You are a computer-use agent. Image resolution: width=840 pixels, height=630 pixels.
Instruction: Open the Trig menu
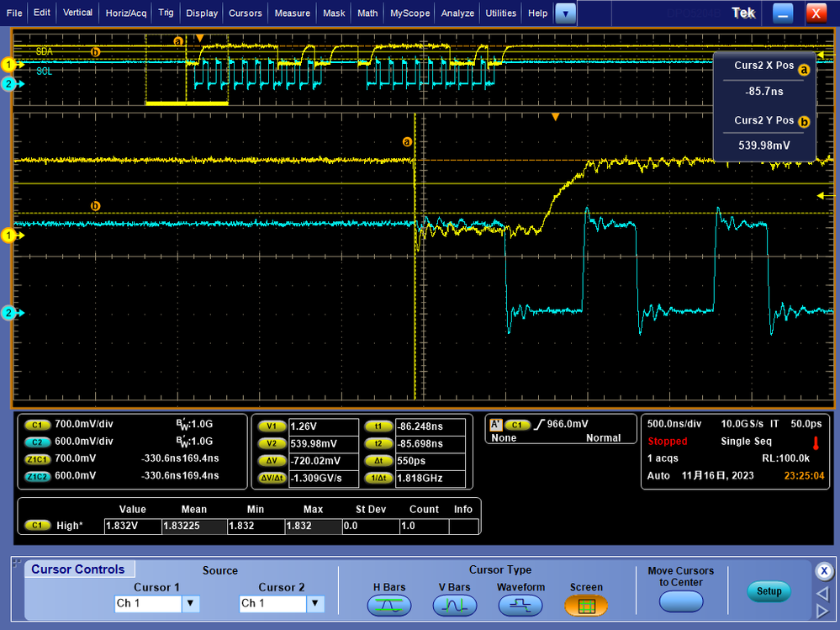(x=166, y=13)
